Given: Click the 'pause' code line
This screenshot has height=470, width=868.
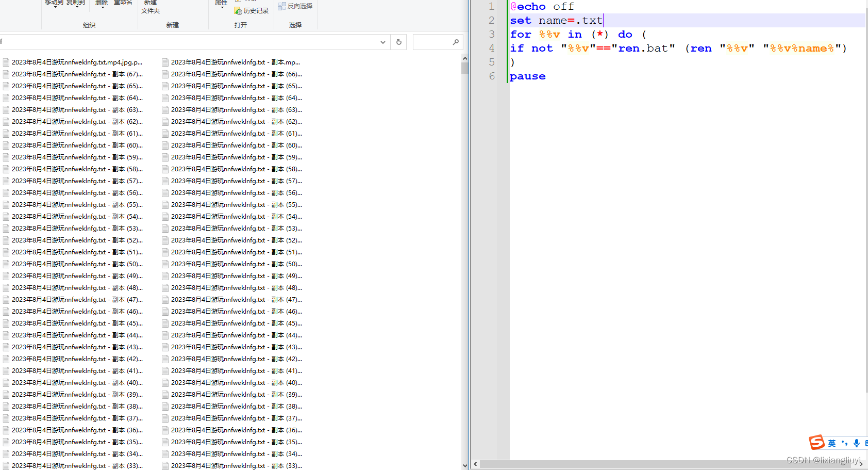Looking at the screenshot, I should coord(527,76).
